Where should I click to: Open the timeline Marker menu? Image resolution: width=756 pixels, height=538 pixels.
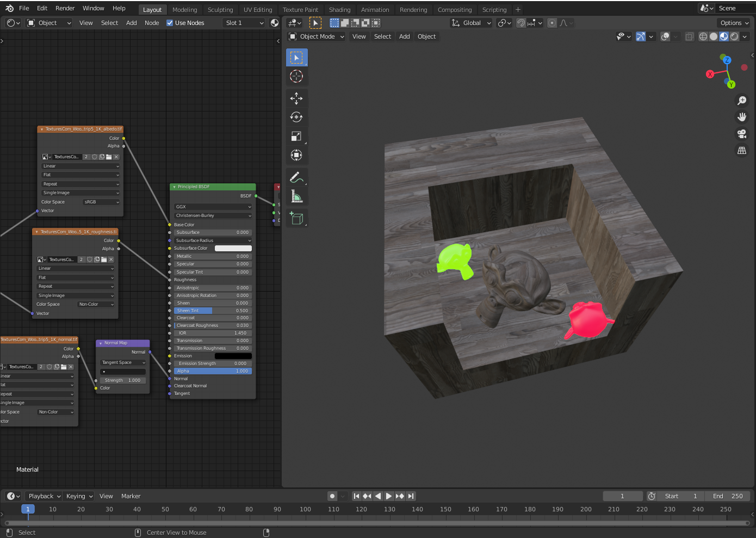131,496
